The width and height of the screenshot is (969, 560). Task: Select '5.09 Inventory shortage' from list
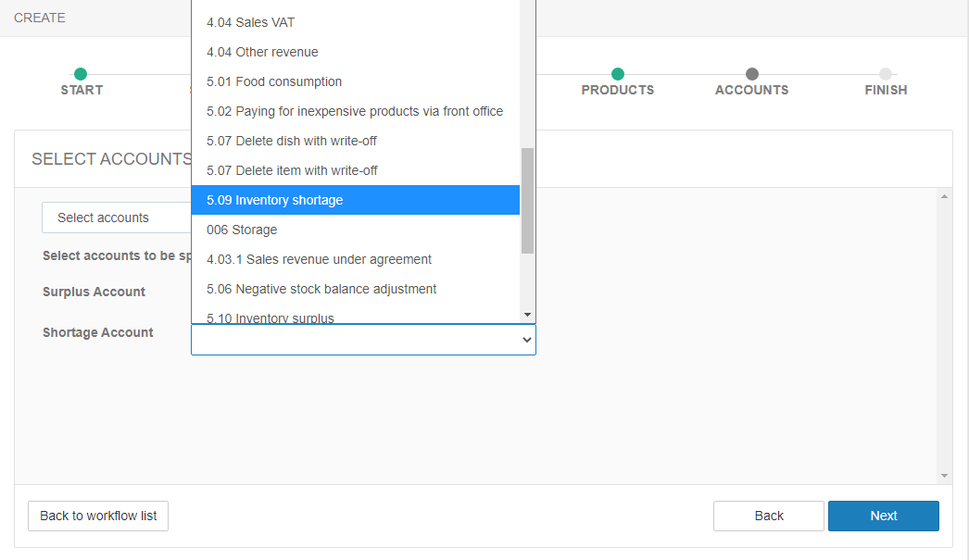click(355, 200)
